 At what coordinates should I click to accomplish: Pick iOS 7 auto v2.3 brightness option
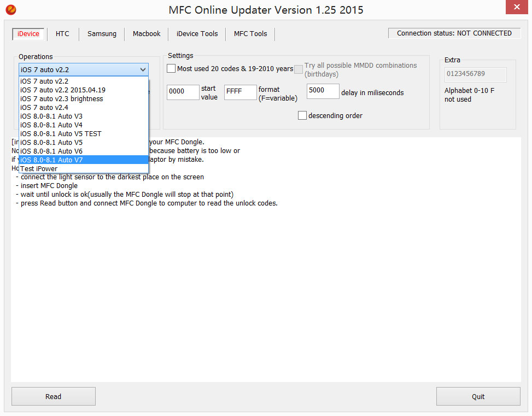(x=84, y=99)
